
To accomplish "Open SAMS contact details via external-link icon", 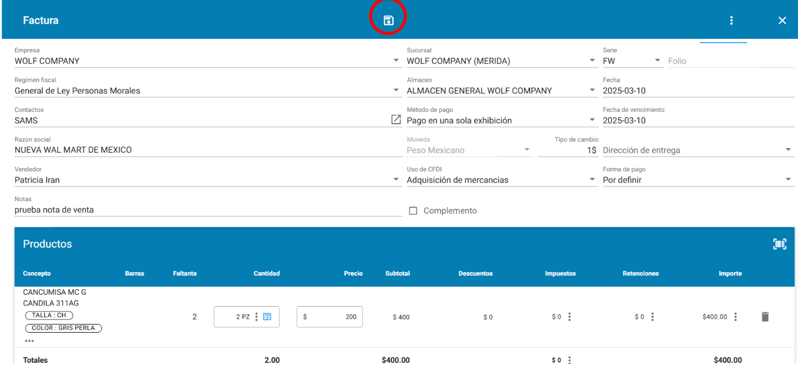I will 395,120.
